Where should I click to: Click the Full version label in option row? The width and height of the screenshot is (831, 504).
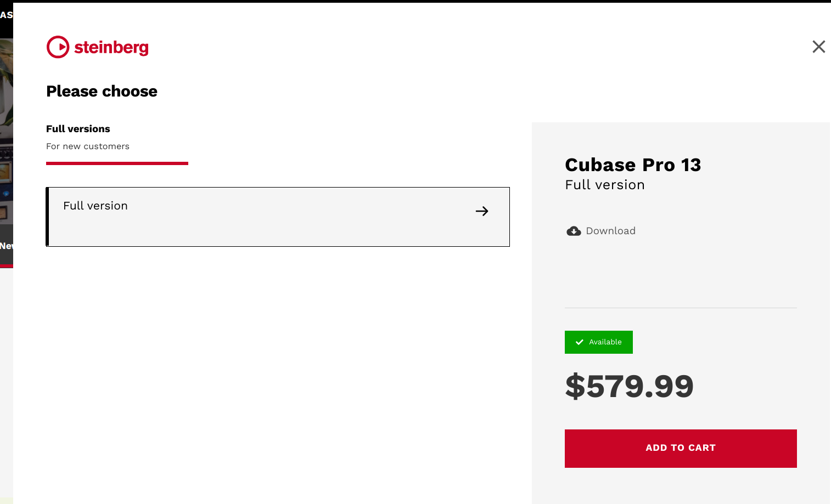click(96, 206)
